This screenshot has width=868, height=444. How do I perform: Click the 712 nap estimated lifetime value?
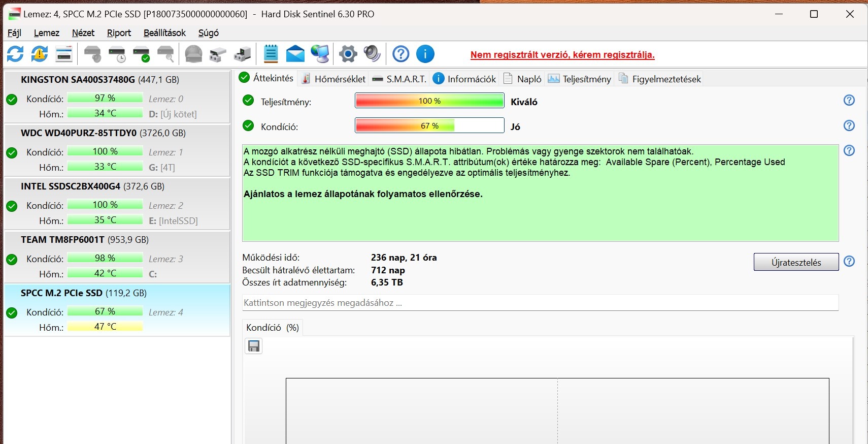[x=388, y=270]
